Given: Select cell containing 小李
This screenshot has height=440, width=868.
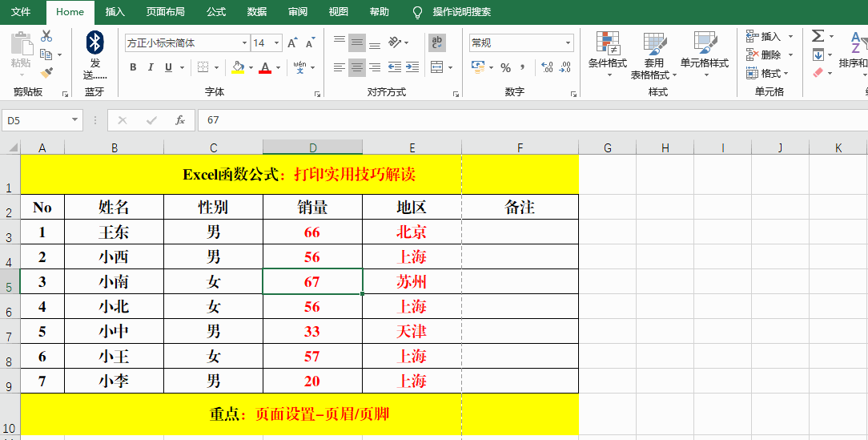Looking at the screenshot, I should coord(114,381).
